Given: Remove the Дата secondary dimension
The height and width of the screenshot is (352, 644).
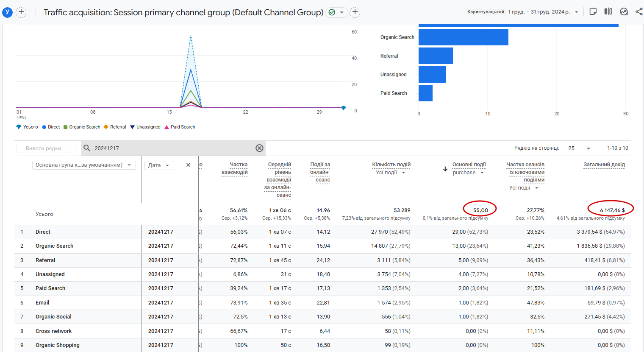Looking at the screenshot, I should coord(188,165).
